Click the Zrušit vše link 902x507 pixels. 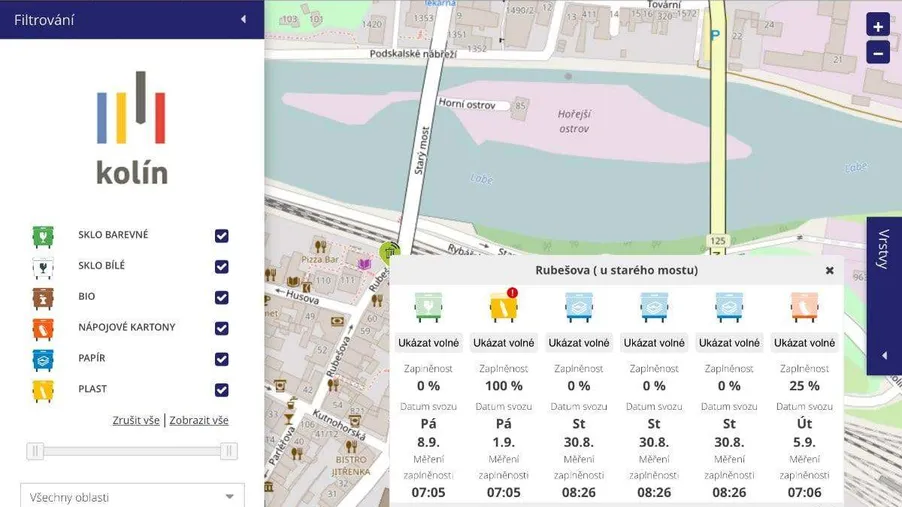[x=136, y=421]
